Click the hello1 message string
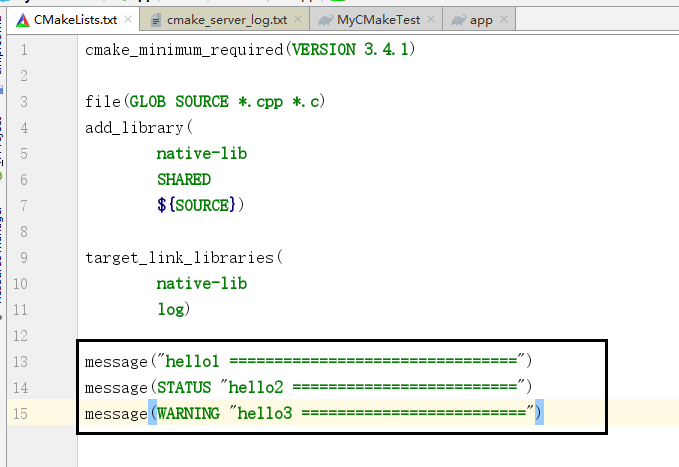This screenshot has height=467, width=679. click(342, 361)
